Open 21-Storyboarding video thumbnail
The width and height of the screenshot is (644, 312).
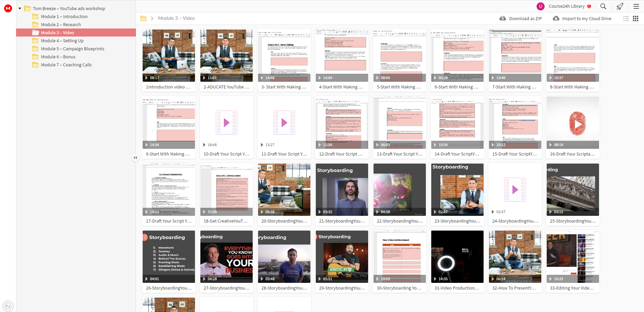[x=342, y=190]
